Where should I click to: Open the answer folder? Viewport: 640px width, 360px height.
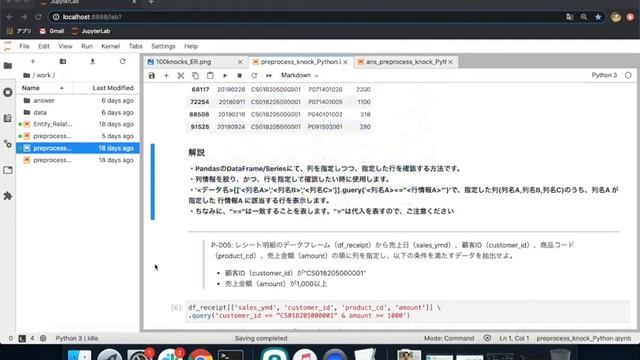(78, 100)
